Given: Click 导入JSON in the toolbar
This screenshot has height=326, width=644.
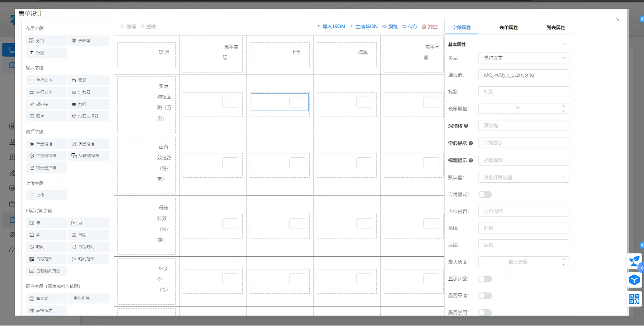Looking at the screenshot, I should point(331,26).
